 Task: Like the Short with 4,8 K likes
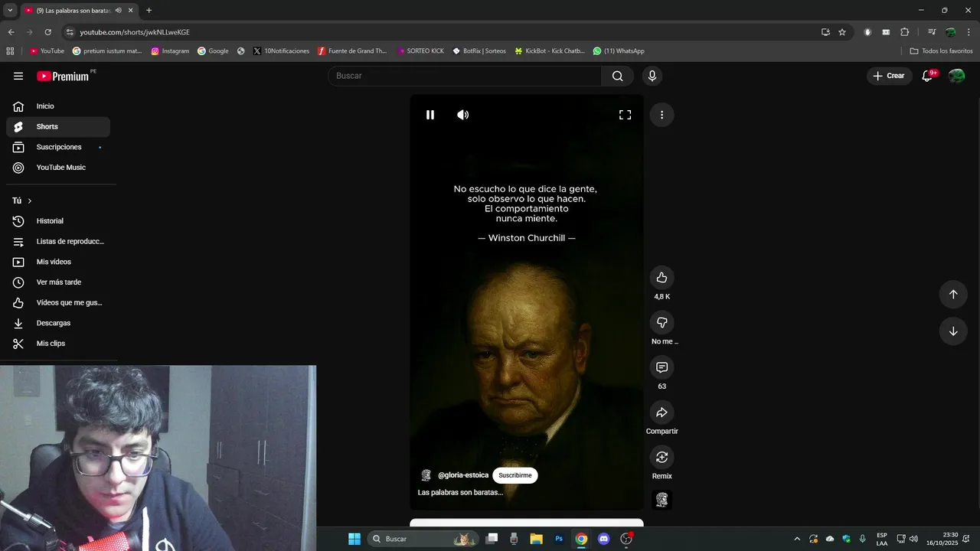[661, 277]
